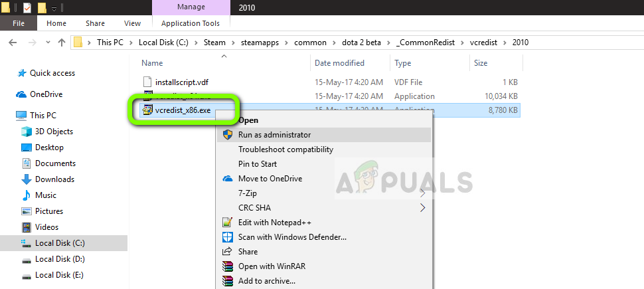The width and height of the screenshot is (644, 289).
Task: Click the Documents icon in sidebar
Action: pos(27,163)
